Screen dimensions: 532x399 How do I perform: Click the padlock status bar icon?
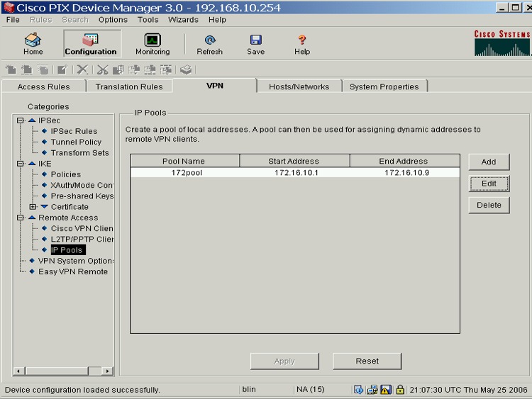click(400, 390)
